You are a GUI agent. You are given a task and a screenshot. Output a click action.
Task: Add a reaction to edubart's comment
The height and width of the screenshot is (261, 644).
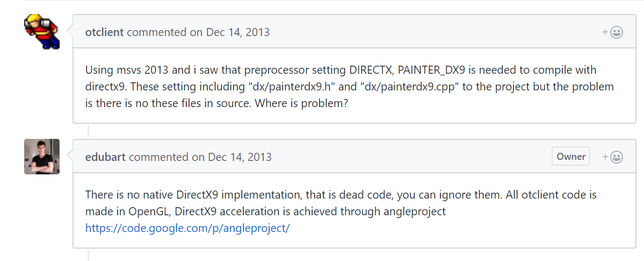[613, 157]
